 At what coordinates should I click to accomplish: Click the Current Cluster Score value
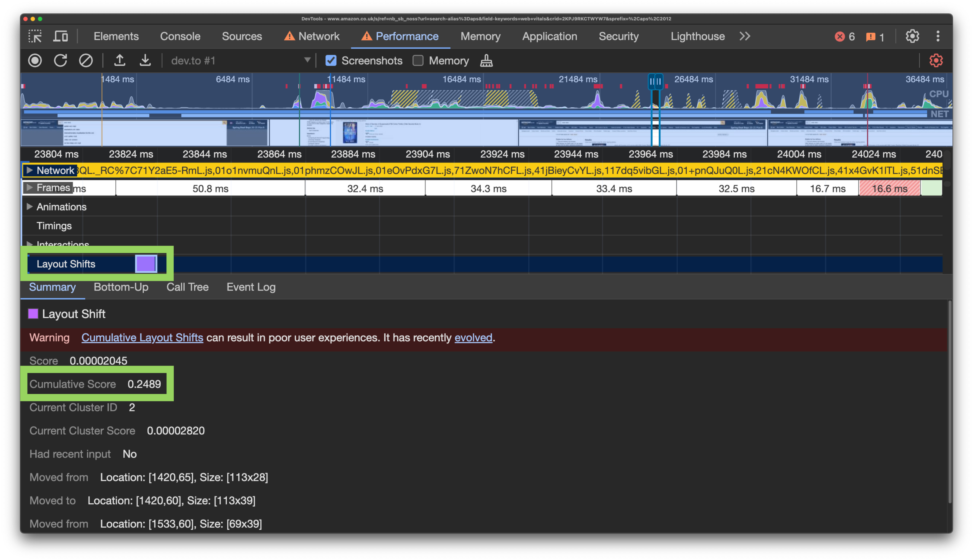(176, 430)
